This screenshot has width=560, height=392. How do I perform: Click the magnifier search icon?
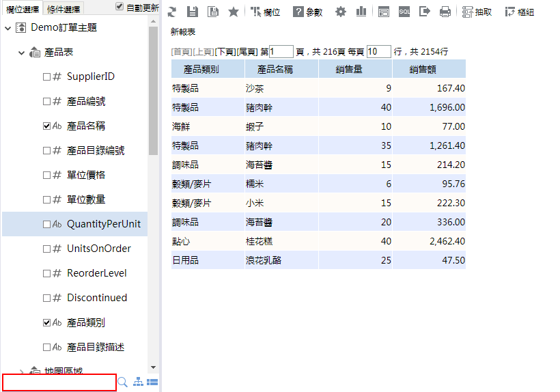[123, 382]
